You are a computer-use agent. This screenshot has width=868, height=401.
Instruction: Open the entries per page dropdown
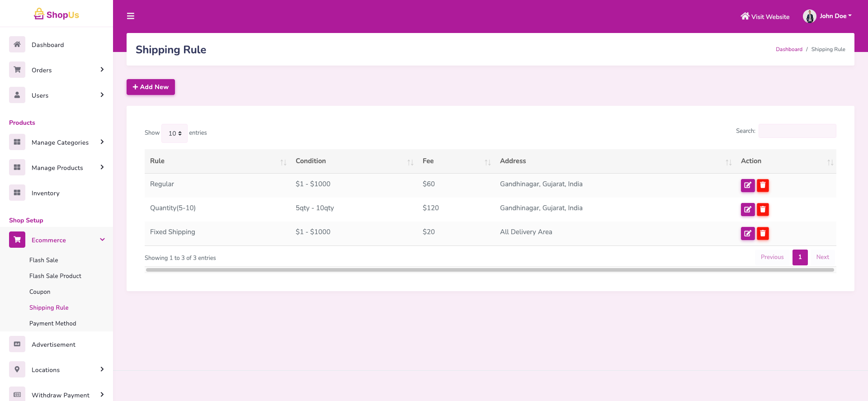tap(175, 133)
